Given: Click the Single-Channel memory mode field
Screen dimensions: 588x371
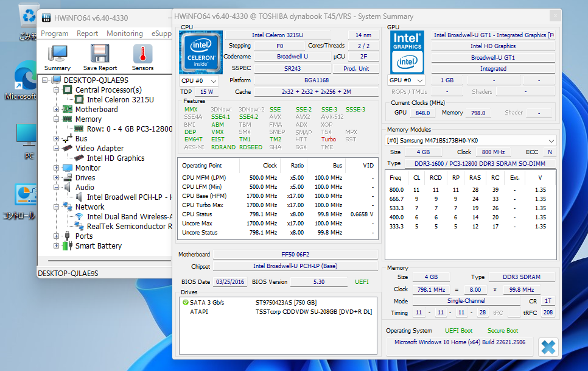Looking at the screenshot, I should tap(466, 301).
